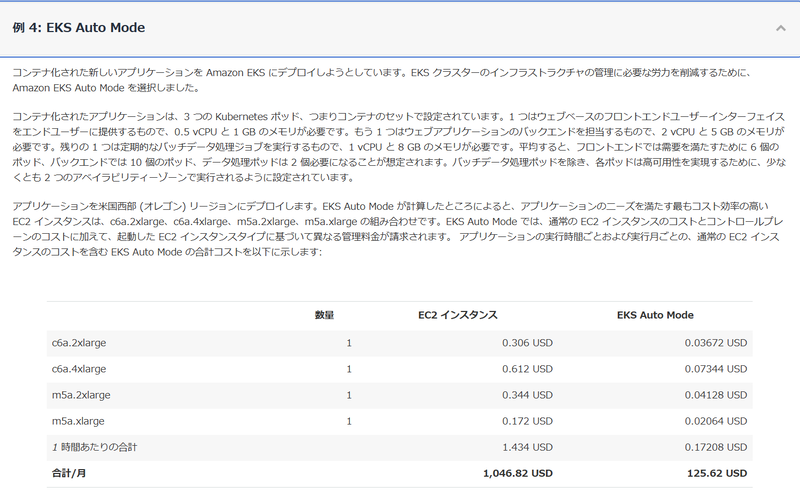Click the EC2 インスタンス column header
Screen dimensions: 800x499
458,315
